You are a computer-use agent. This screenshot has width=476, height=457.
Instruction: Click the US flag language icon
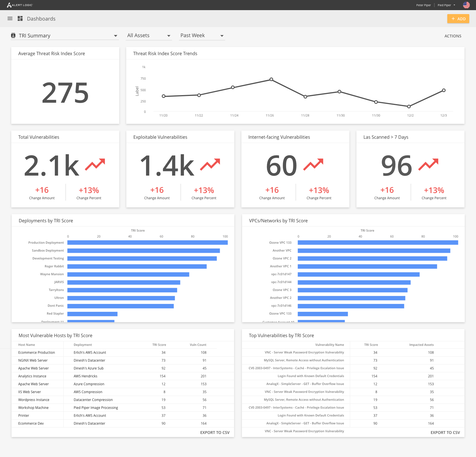tap(466, 5)
